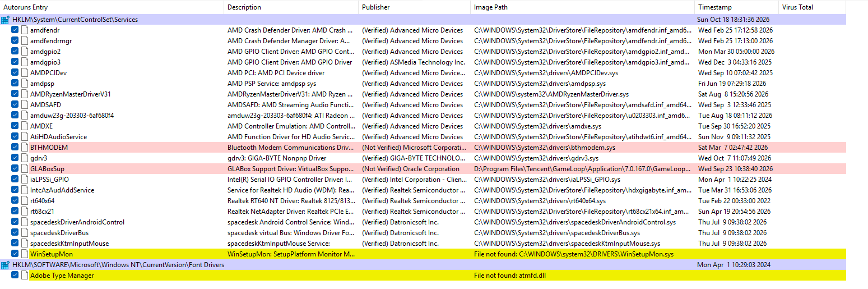Viewport: 868px width, 289px height.
Task: Click the file icon beside spacedeskKtmInputMouse
Action: [x=25, y=244]
